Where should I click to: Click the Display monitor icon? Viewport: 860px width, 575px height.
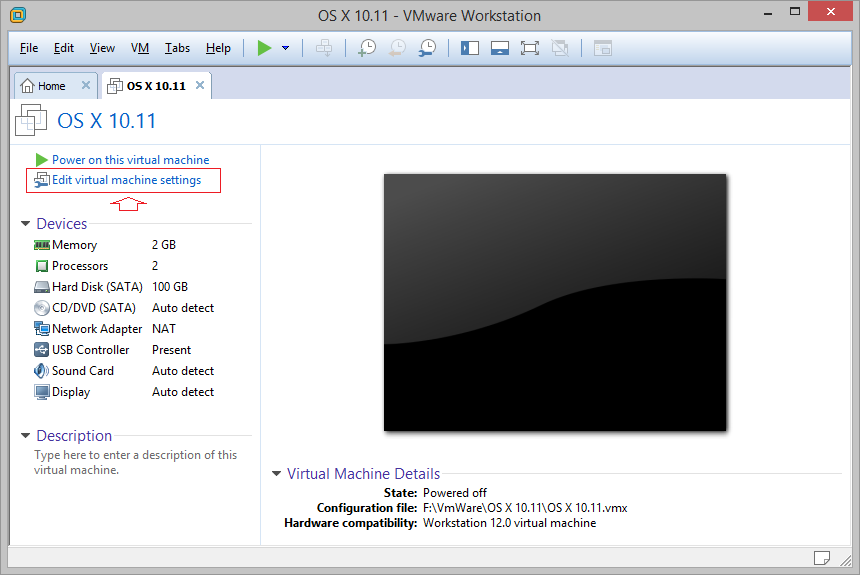[x=42, y=392]
